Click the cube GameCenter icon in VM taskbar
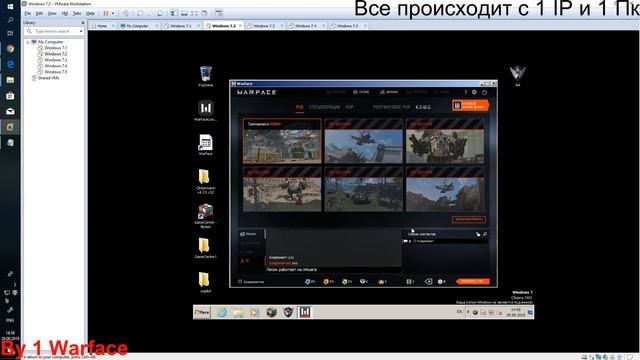The width and height of the screenshot is (640, 360). [271, 312]
